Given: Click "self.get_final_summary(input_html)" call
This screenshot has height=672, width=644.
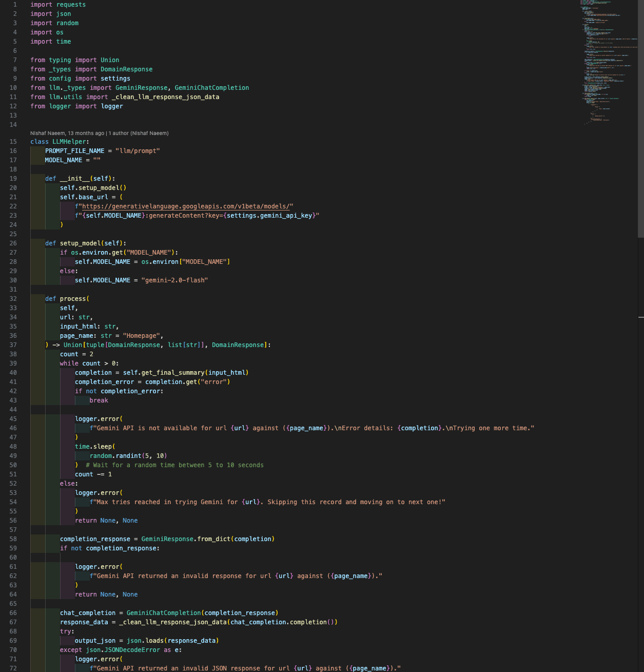Looking at the screenshot, I should tap(186, 373).
